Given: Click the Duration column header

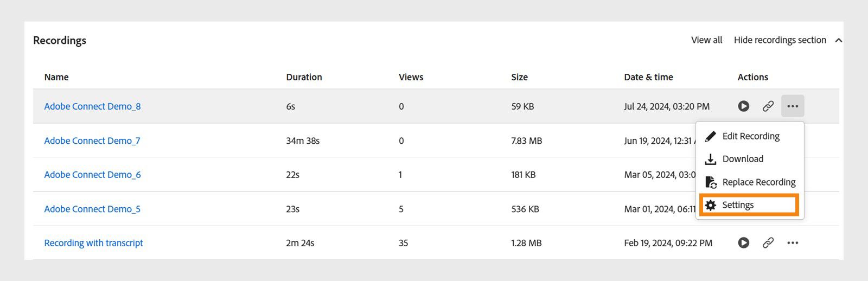Looking at the screenshot, I should pyautogui.click(x=304, y=77).
